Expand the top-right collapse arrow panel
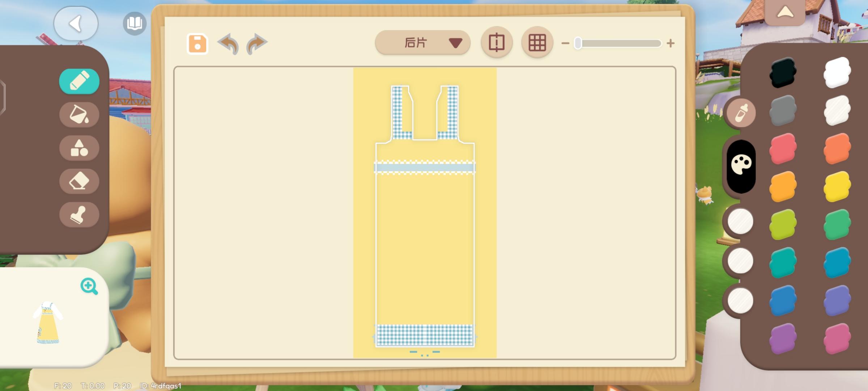This screenshot has height=391, width=868. pyautogui.click(x=785, y=13)
